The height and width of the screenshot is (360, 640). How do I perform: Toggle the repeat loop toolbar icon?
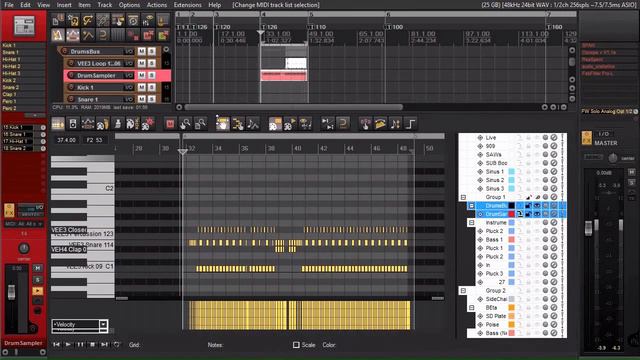[103, 36]
